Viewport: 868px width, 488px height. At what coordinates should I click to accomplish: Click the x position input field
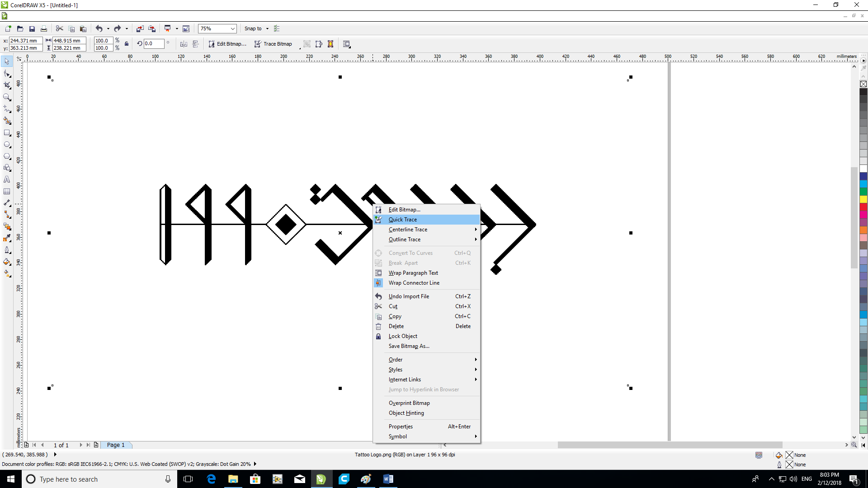click(25, 41)
